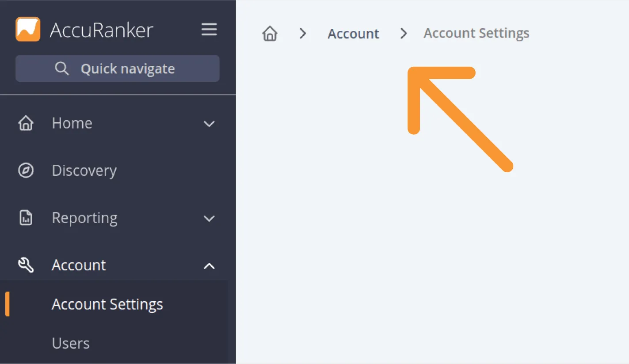
Task: Click the Discovery menu entry
Action: pos(84,170)
